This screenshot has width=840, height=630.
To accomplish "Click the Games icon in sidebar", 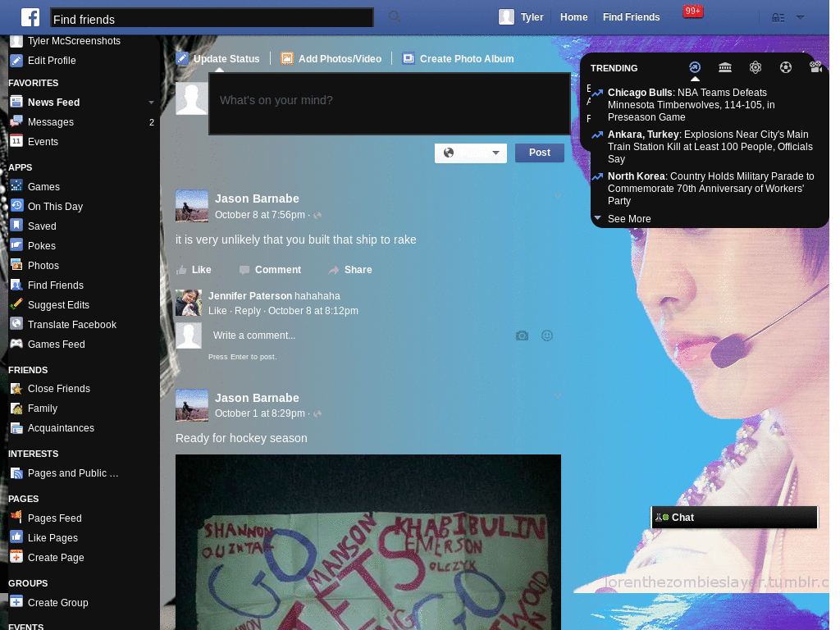I will tap(16, 186).
